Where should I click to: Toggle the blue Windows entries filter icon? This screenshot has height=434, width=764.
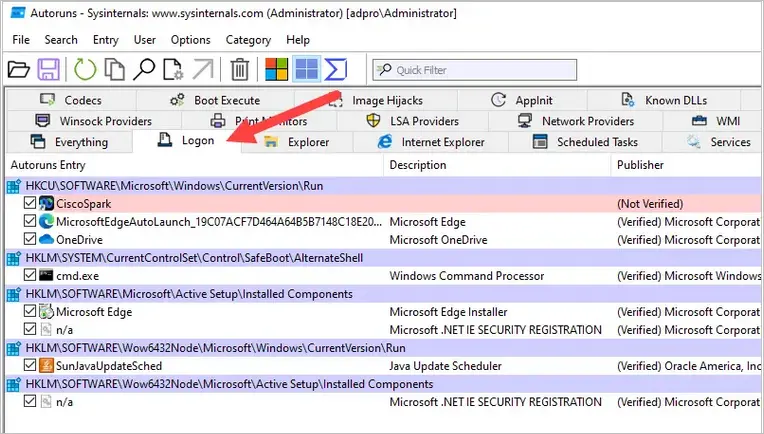point(306,69)
